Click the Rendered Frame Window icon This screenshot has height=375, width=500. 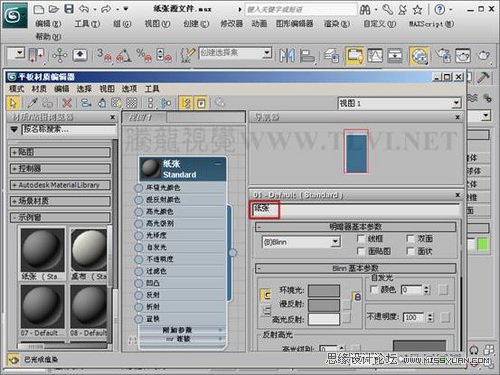point(463,55)
